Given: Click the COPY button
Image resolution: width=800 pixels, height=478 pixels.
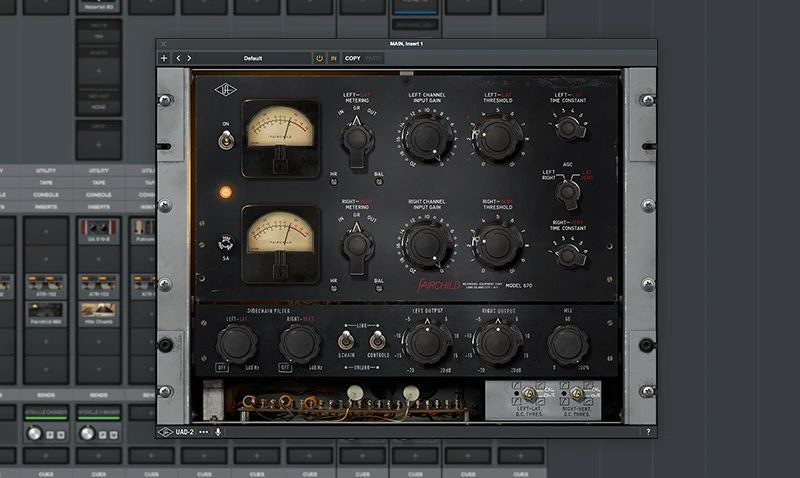Looking at the screenshot, I should [353, 58].
